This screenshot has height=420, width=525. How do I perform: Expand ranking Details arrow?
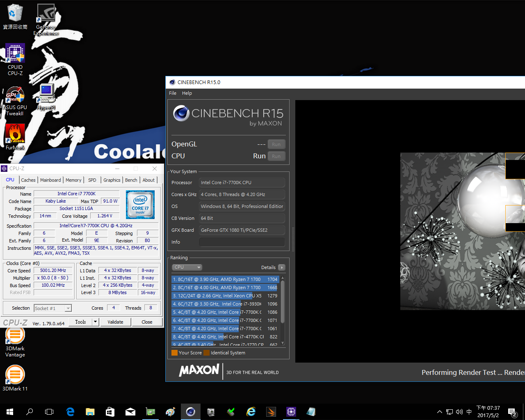(281, 267)
